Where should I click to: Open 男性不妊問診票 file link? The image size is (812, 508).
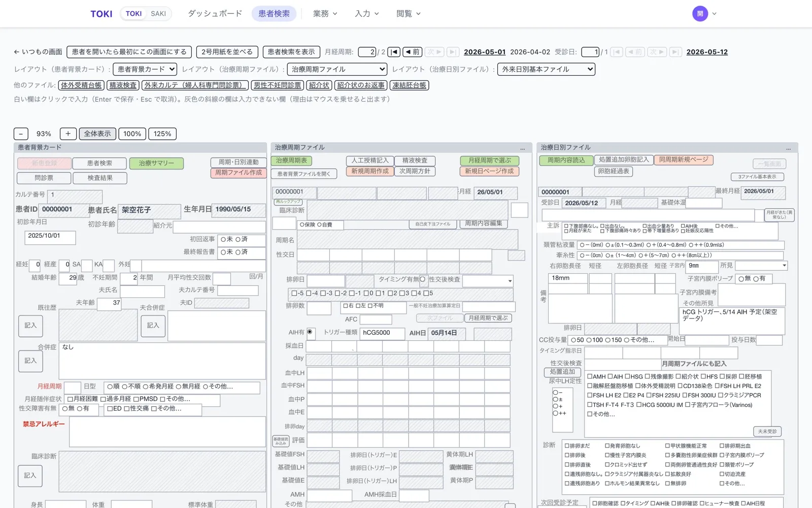coord(278,85)
